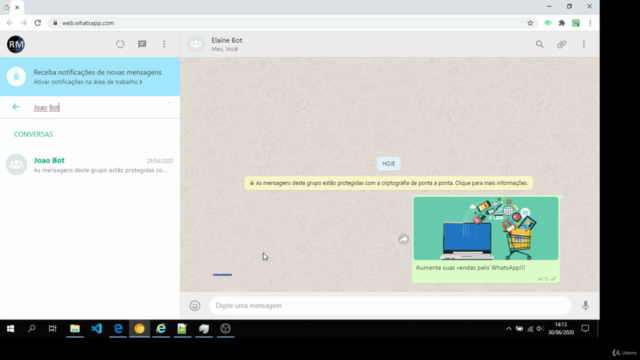Click the muted bell notification icon
Screen dimensions: 640x360
[16, 76]
